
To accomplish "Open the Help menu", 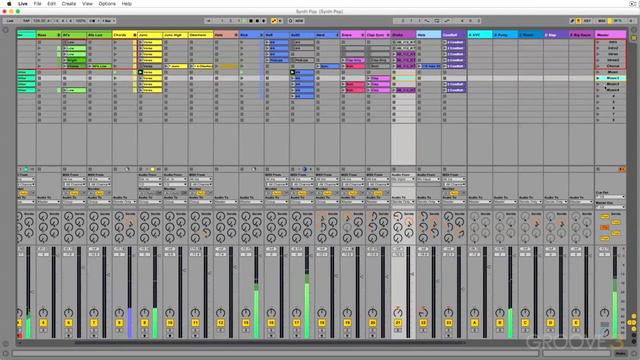I will pyautogui.click(x=127, y=4).
